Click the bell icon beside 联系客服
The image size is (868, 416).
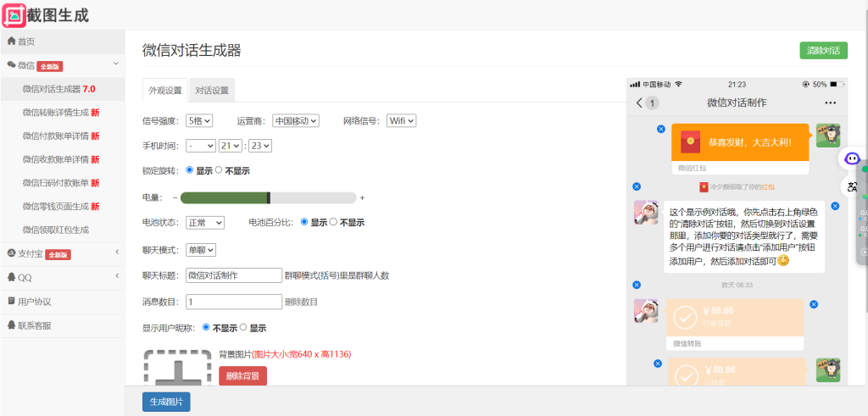point(11,325)
